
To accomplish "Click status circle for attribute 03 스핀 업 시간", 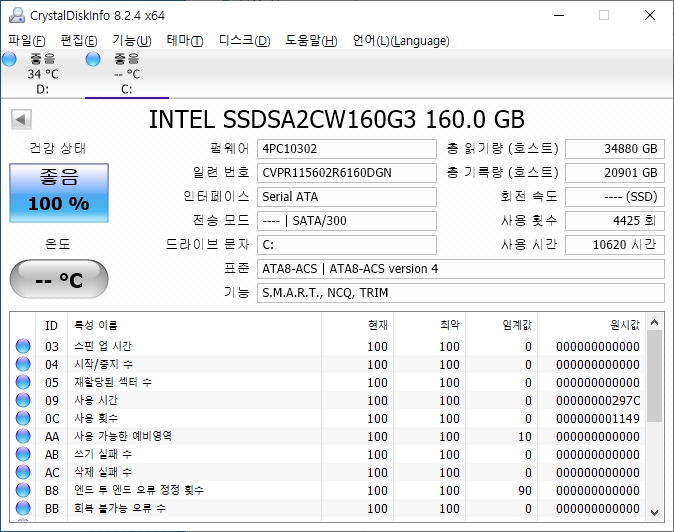I will pos(23,346).
